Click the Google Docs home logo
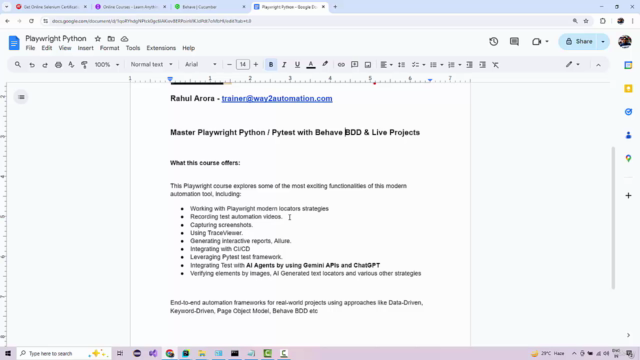This screenshot has width=640, height=360. click(14, 42)
